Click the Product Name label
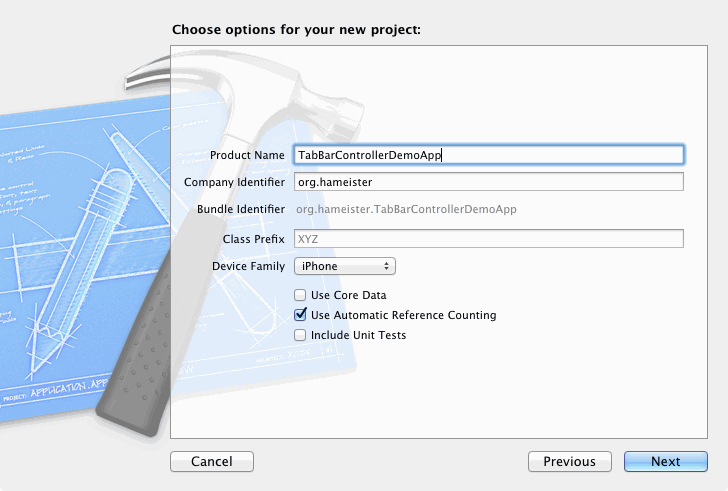Image resolution: width=728 pixels, height=491 pixels. coord(247,155)
